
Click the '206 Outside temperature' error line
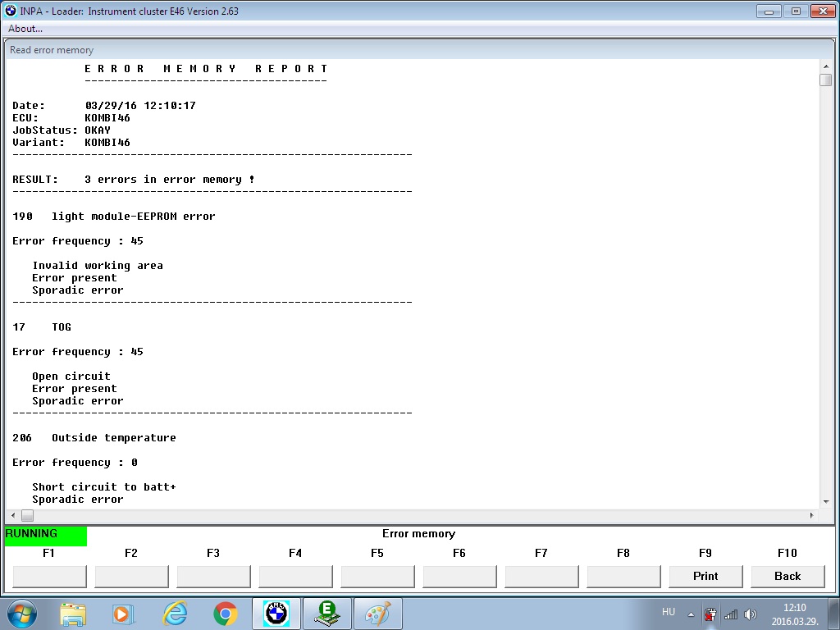94,438
